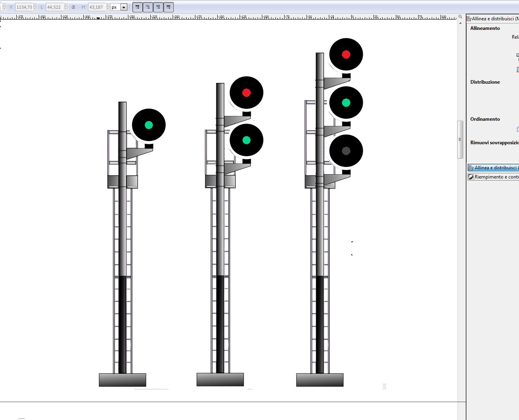Click the Rimuovi sovrapposizioni heading
Screen dimensions: 519x420
click(494, 143)
